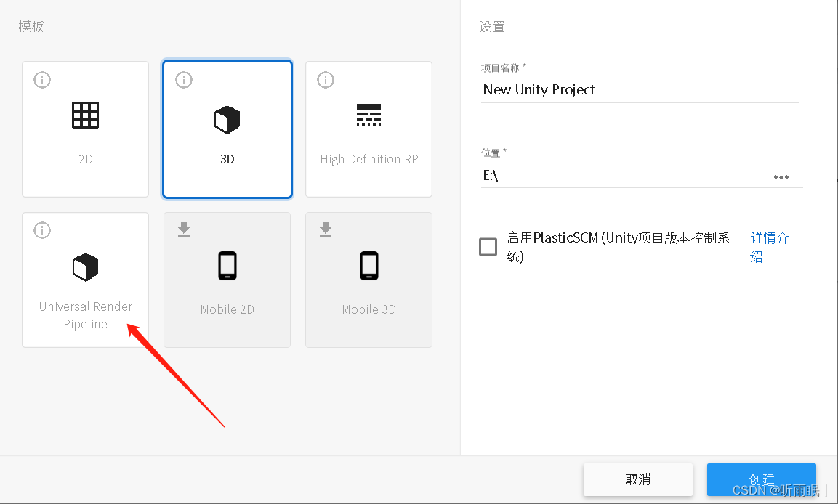The image size is (838, 504).
Task: Select the Universal Render Pipeline cube icon
Action: 86,267
